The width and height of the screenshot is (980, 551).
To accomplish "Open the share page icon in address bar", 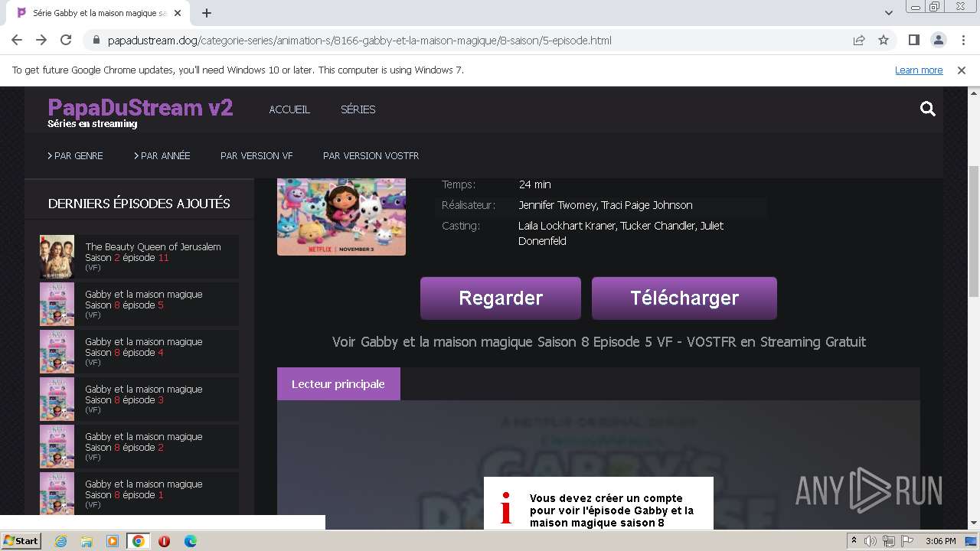I will click(x=859, y=41).
